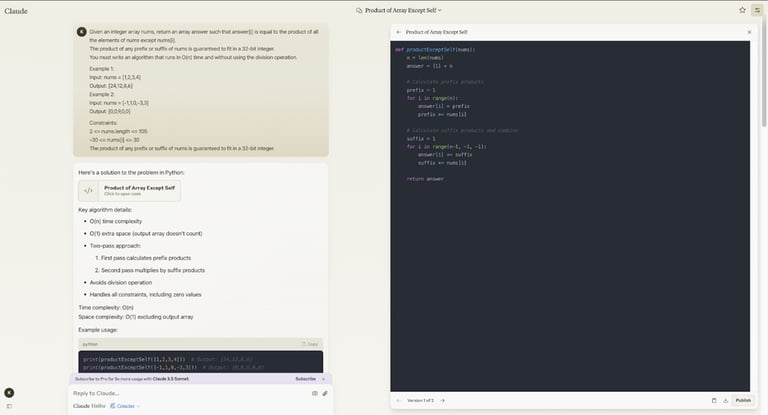
Task: Open the Claude Haiku model selector
Action: coord(89,406)
